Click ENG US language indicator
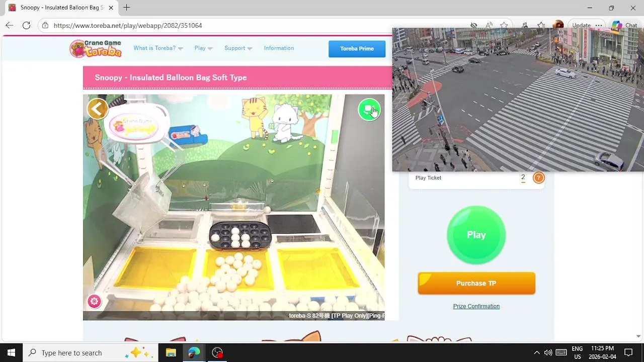 coord(577,352)
